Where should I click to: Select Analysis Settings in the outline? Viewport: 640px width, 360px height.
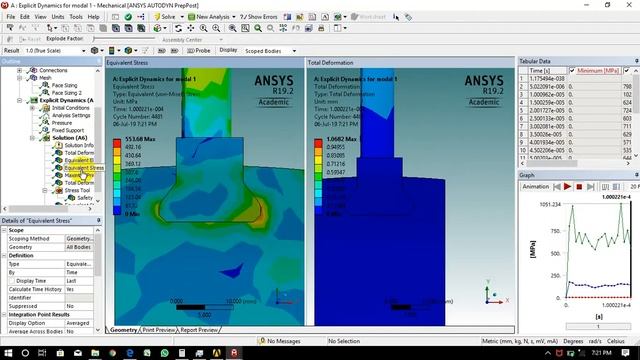coord(71,116)
